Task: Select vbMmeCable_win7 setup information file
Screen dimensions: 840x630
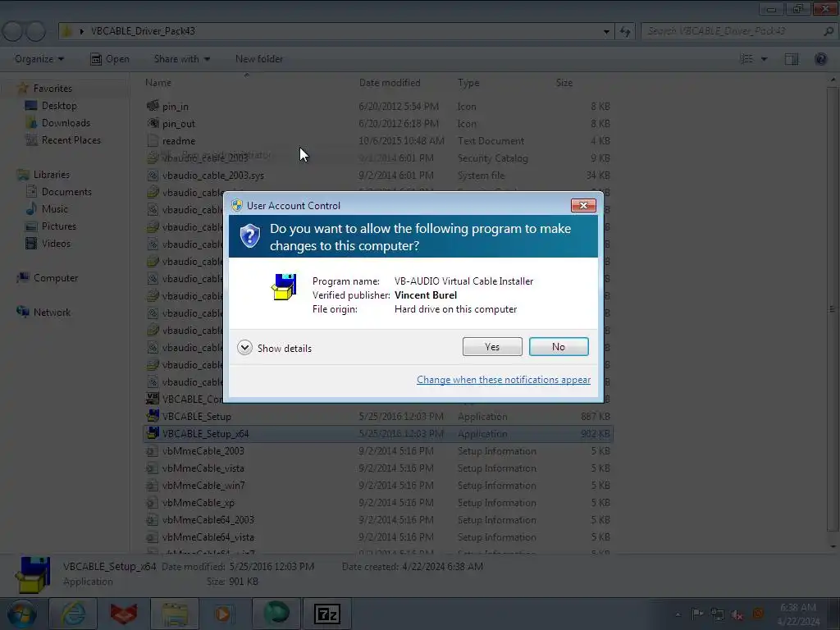Action: click(x=377, y=486)
